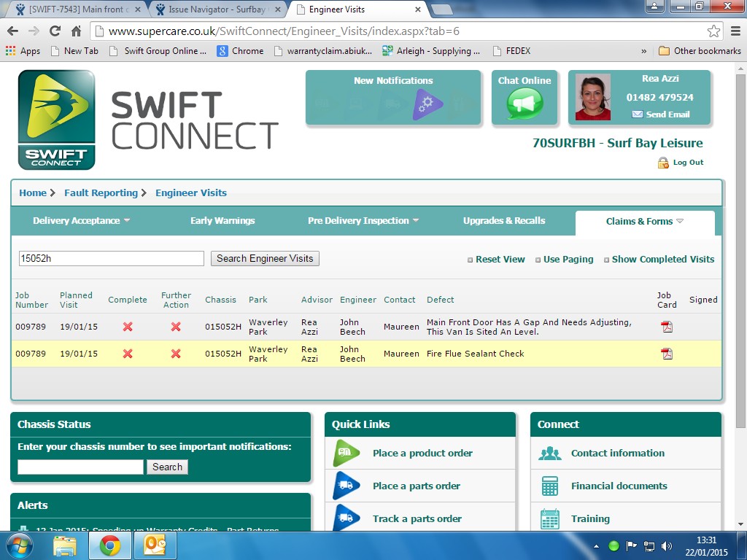Open Outlook from the taskbar
The image size is (747, 560).
[155, 545]
